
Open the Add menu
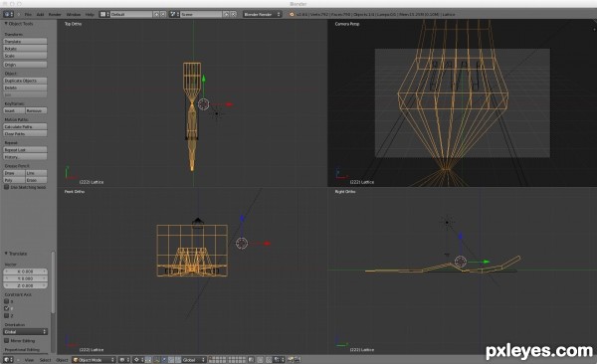click(x=40, y=14)
